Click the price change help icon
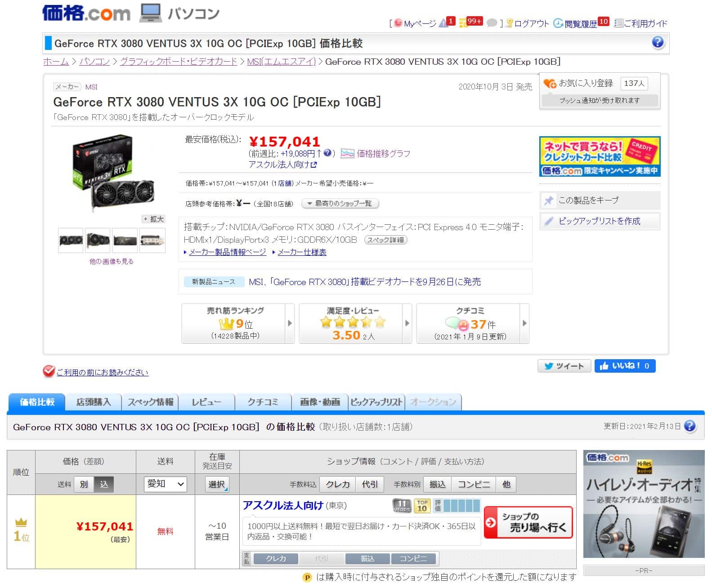 [328, 153]
